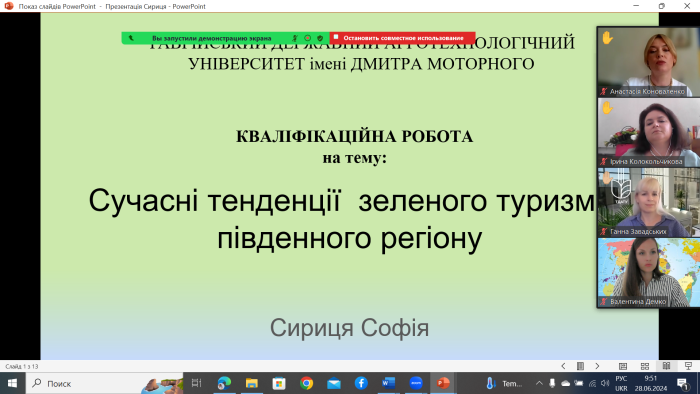Screen dimensions: 700x394
Task: Toggle the muted microphone icon in the sharing bar
Action: (x=295, y=38)
